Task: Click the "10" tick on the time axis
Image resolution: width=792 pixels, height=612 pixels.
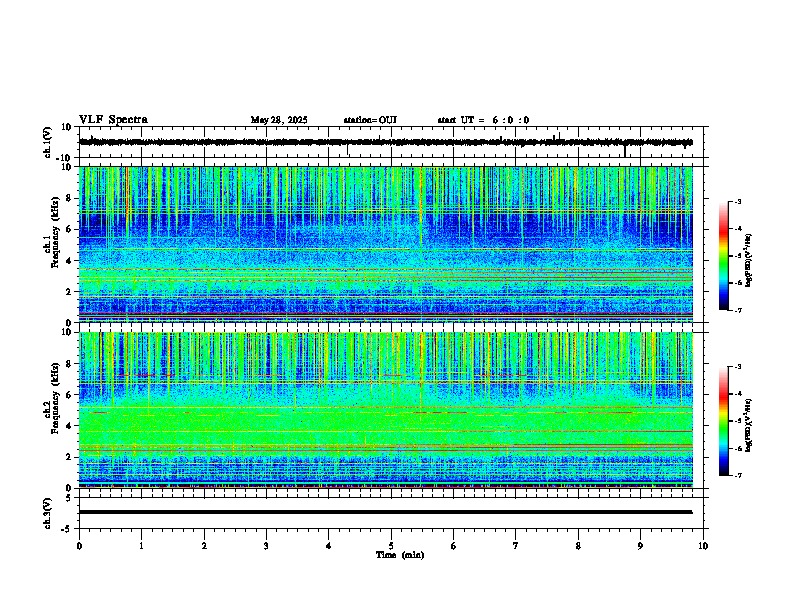Action: (x=703, y=546)
